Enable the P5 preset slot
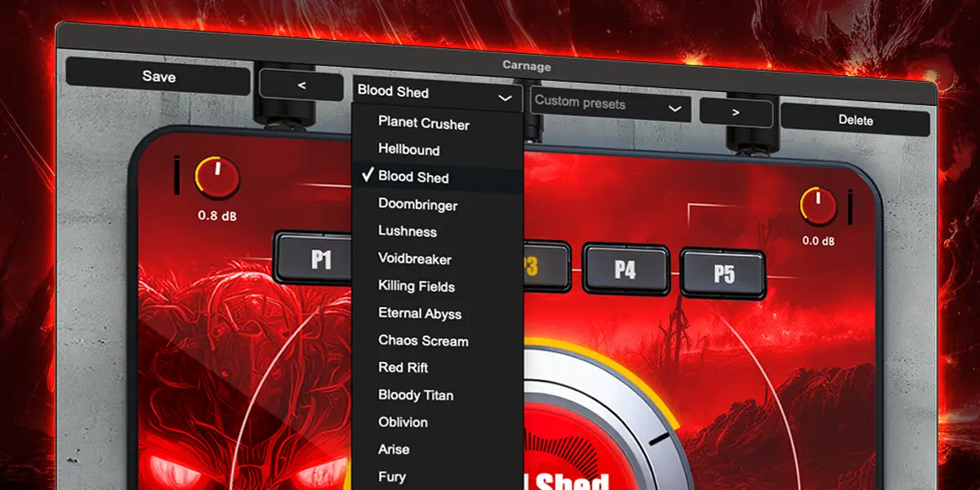Viewport: 980px width, 490px height. [723, 273]
